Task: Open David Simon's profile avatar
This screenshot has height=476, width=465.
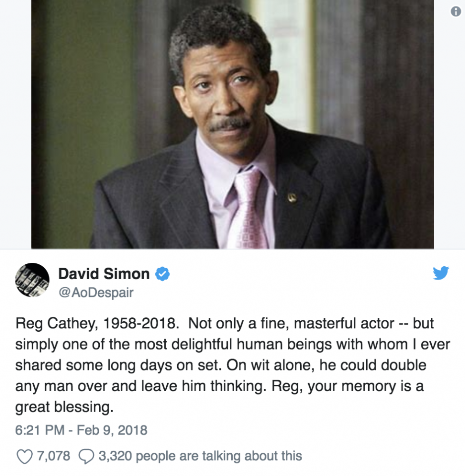Action: pos(32,280)
